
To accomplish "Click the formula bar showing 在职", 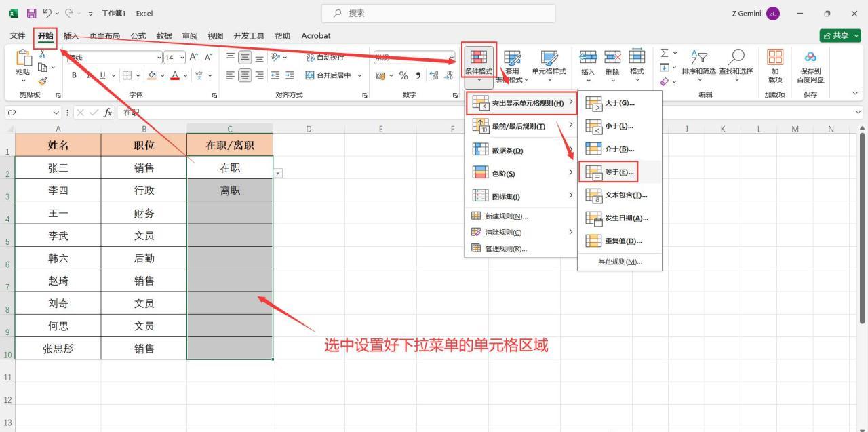I will (488, 113).
